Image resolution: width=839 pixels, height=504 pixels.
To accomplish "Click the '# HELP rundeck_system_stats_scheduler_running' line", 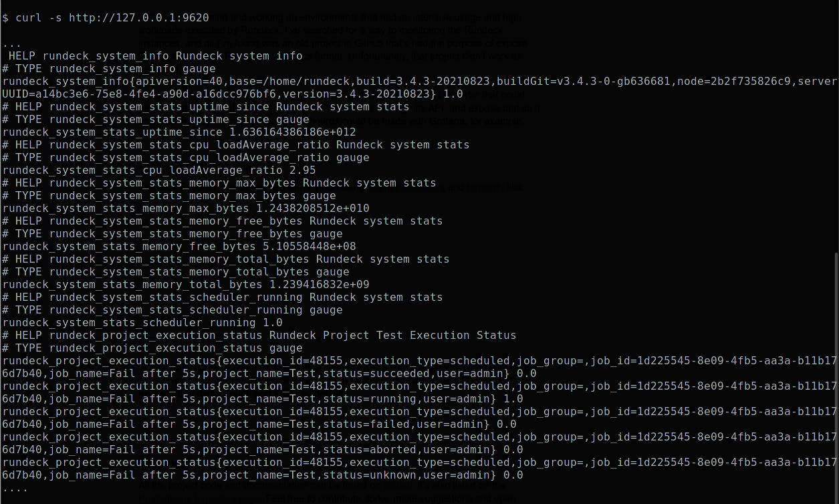I will pyautogui.click(x=223, y=297).
